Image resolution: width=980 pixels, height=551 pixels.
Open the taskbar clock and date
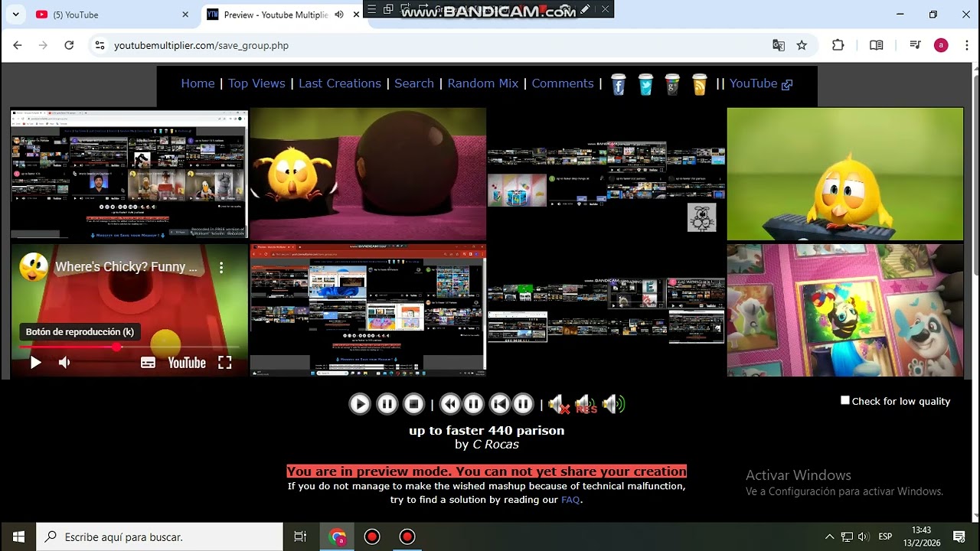(922, 536)
